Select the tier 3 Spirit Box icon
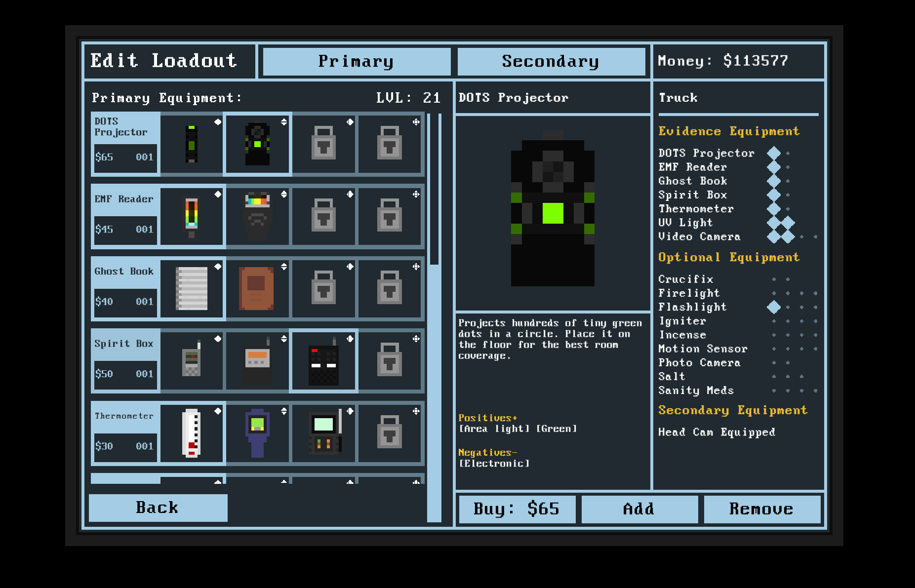Screen dimensions: 915x588 323,361
